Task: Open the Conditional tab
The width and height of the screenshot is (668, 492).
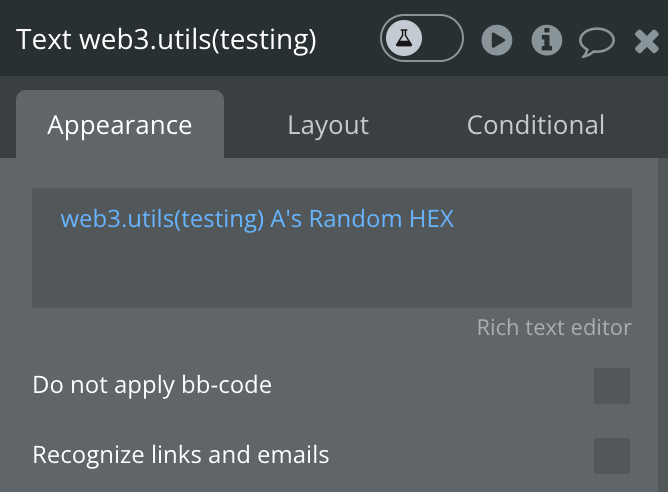Action: pyautogui.click(x=536, y=125)
